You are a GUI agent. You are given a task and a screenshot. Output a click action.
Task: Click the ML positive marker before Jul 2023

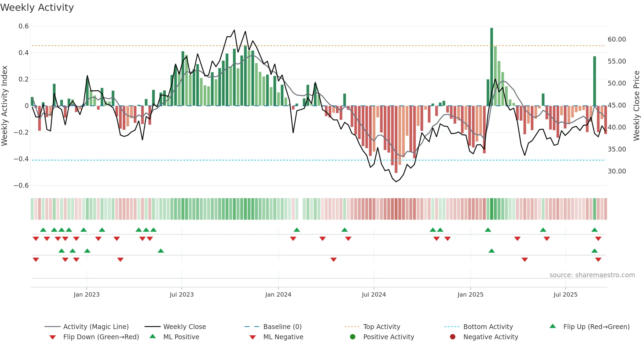click(x=161, y=251)
